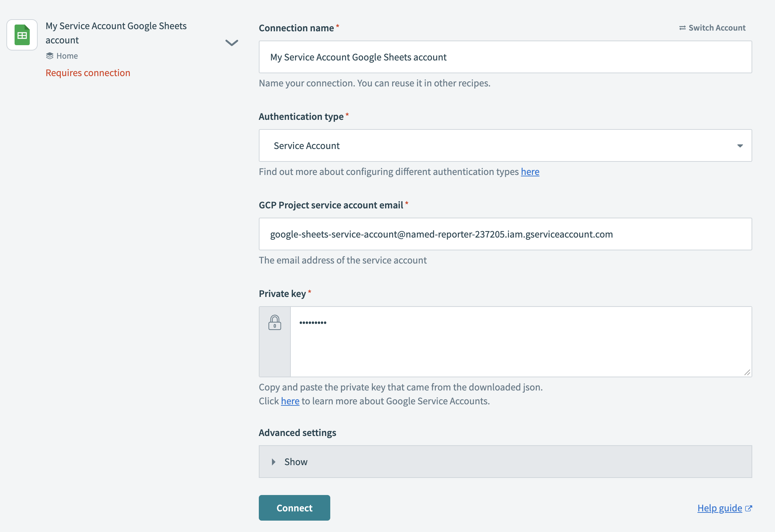
Task: Select the Home layers icon
Action: point(50,55)
